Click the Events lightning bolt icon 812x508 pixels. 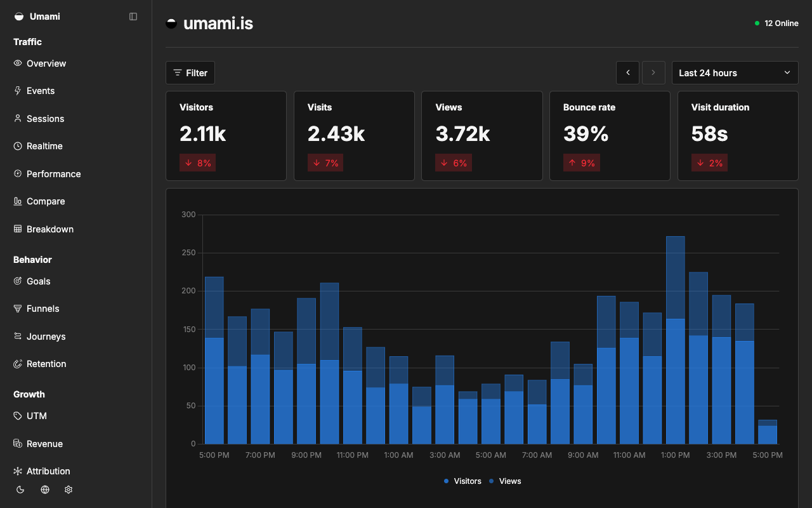[x=18, y=91]
